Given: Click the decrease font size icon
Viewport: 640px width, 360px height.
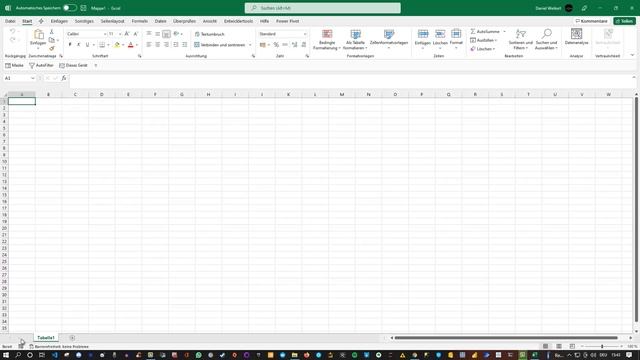Looking at the screenshot, I should [x=136, y=34].
